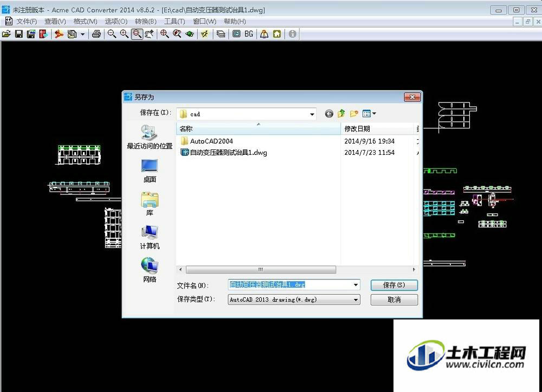Toggle the BG background color button
This screenshot has width=542, height=392.
point(249,34)
